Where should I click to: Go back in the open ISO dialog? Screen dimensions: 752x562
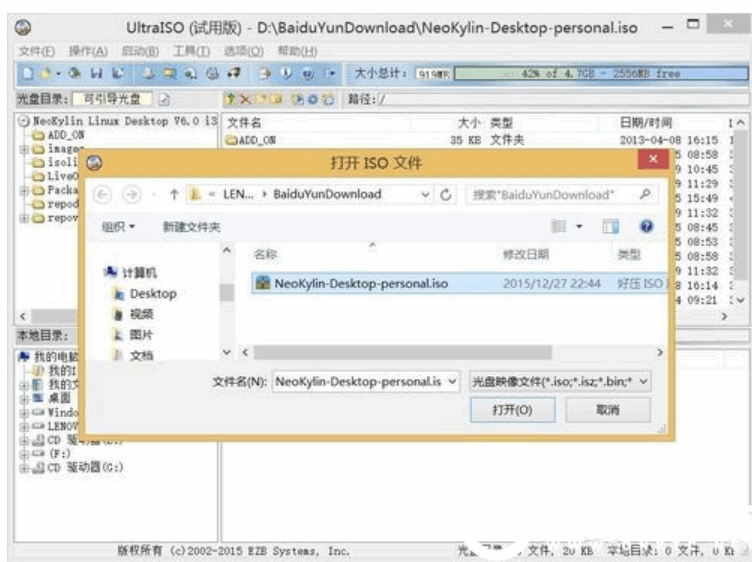pyautogui.click(x=102, y=194)
